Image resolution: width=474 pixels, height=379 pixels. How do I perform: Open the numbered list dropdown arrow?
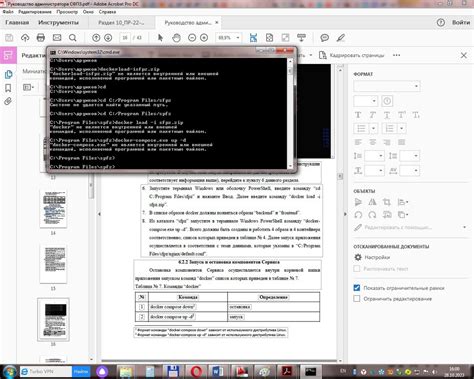(402, 128)
